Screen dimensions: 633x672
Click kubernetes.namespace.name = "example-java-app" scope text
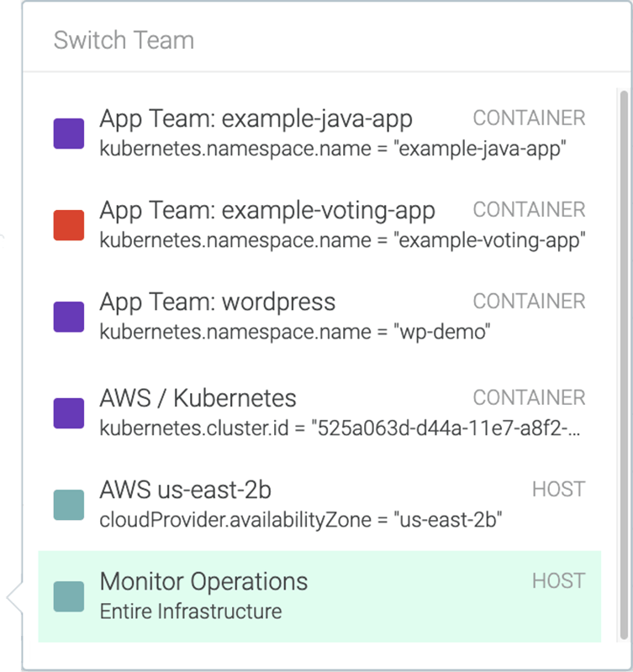pos(333,150)
